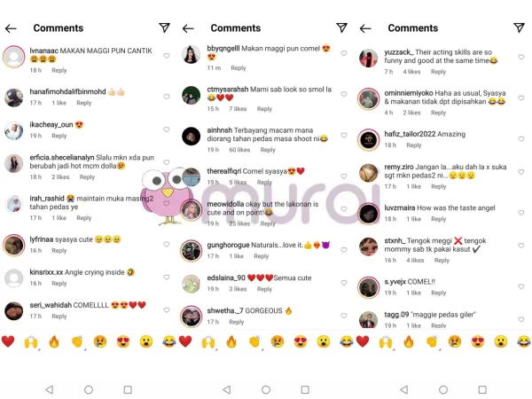Pick the raised hands emoji in the right emoji row

[x=386, y=342]
